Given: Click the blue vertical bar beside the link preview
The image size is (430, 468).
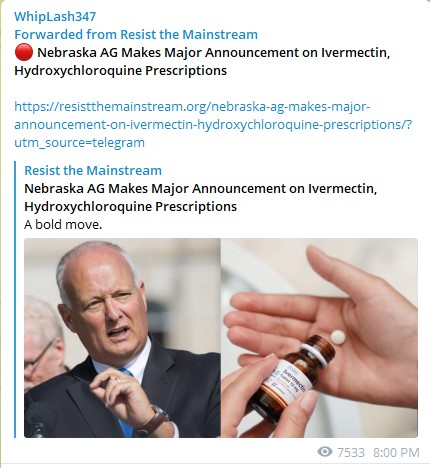Looking at the screenshot, I should click(x=15, y=299).
